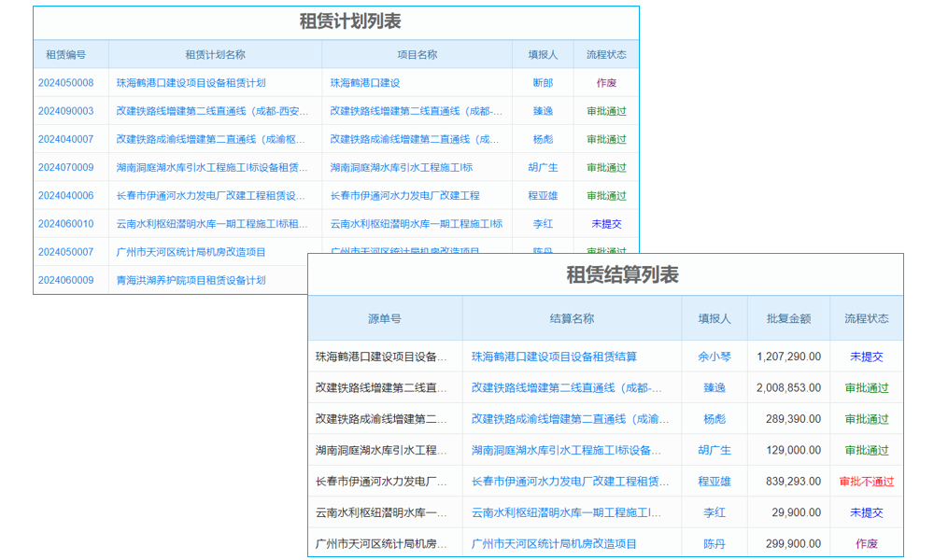Open lease plan numbered 2024070009
Screen dimensions: 934x560
point(66,170)
